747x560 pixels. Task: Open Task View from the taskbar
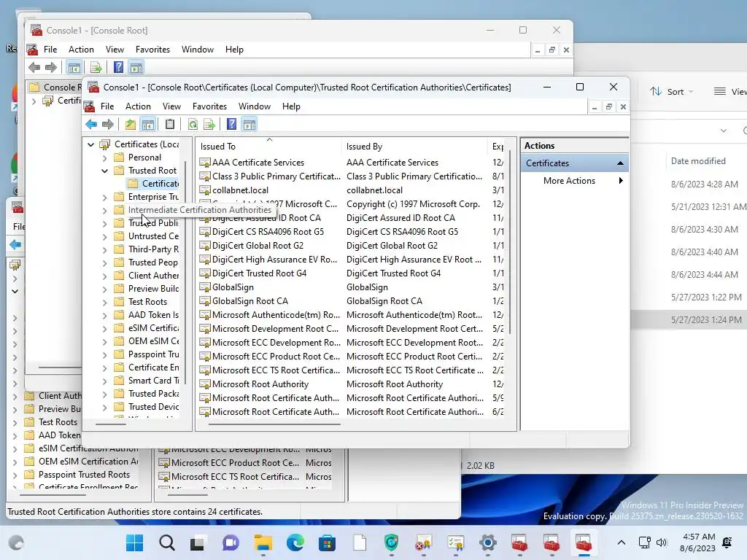tap(198, 542)
